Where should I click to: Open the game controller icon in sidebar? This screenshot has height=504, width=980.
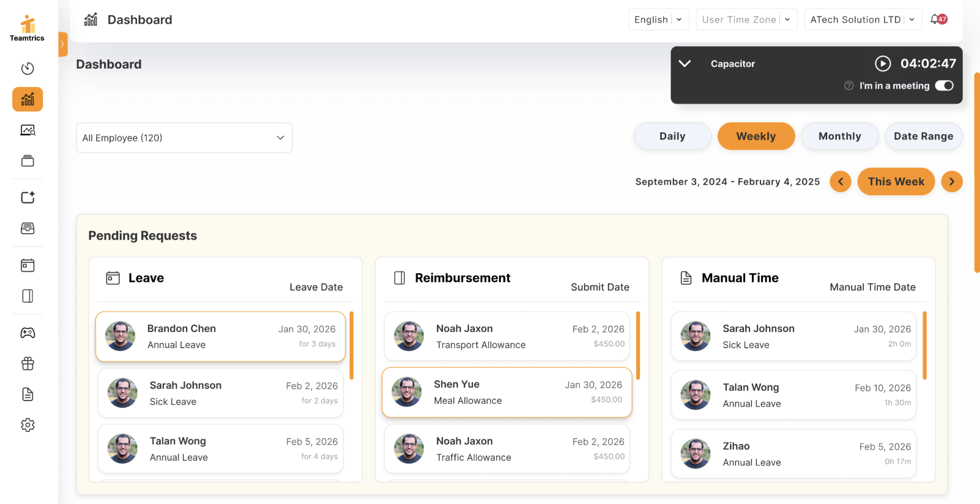pyautogui.click(x=28, y=333)
